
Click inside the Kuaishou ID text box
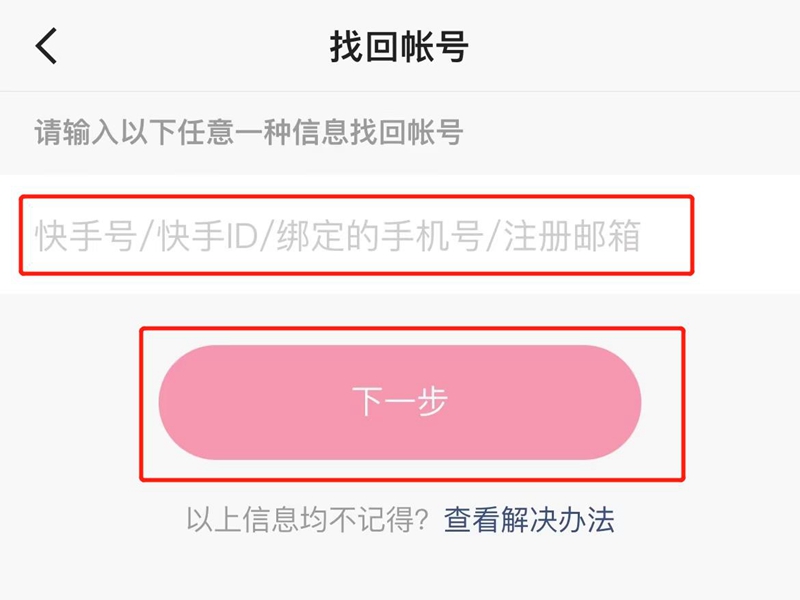[356, 236]
